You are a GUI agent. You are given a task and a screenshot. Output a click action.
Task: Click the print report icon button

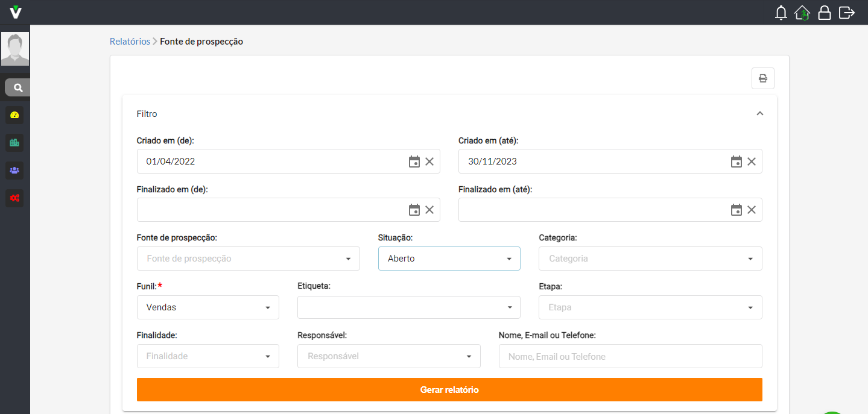point(763,78)
